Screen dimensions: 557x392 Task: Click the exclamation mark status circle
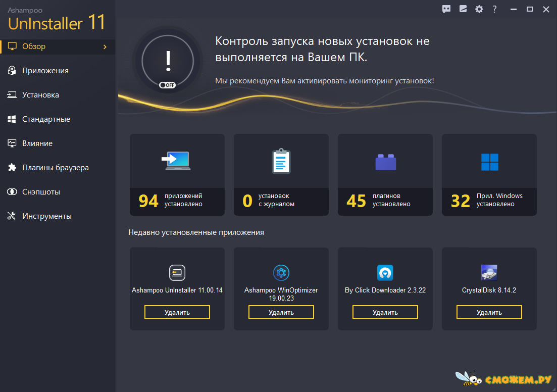click(x=168, y=61)
